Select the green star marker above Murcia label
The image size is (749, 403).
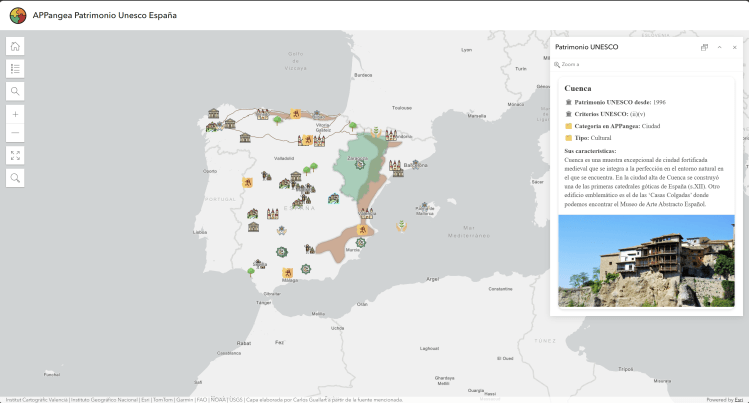pyautogui.click(x=361, y=243)
